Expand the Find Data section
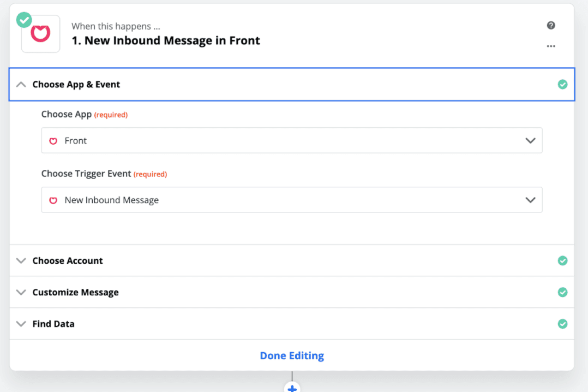This screenshot has width=588, height=392. point(292,324)
